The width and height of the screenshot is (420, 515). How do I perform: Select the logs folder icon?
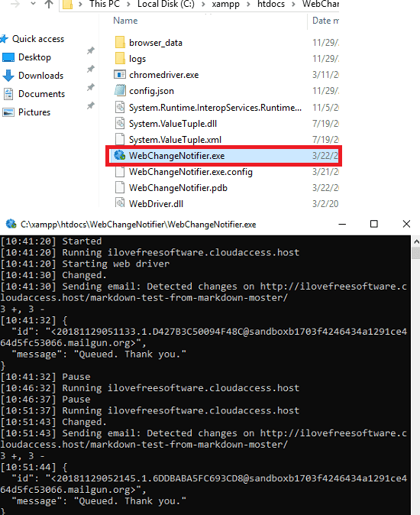[x=120, y=59]
